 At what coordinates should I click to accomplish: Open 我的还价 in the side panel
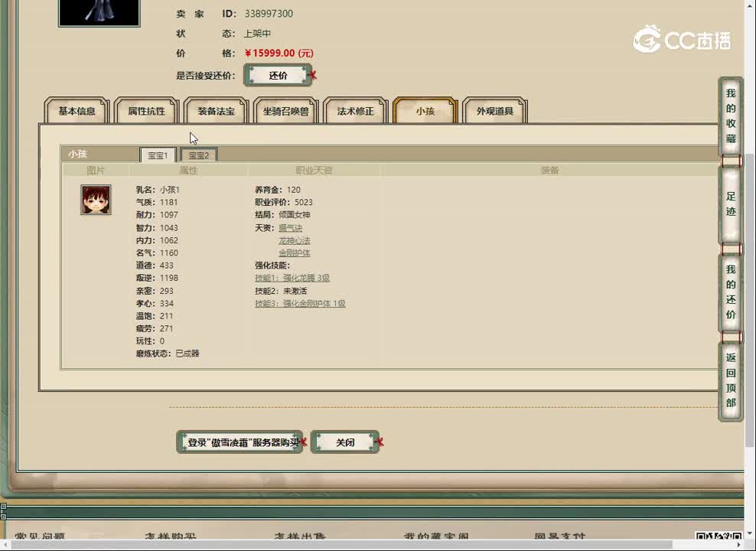[x=731, y=292]
